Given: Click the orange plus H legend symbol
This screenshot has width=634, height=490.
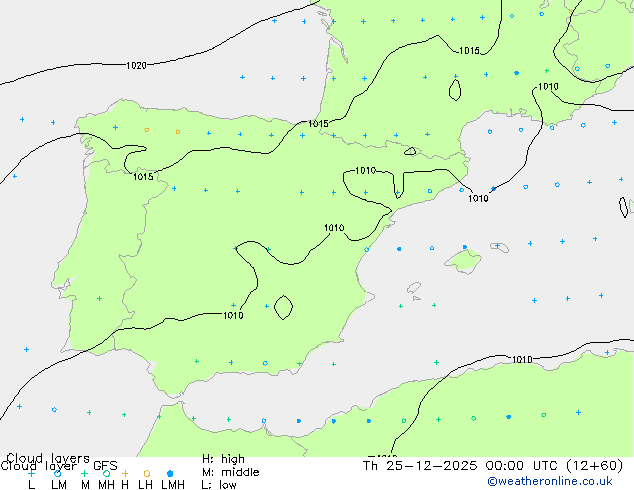Looking at the screenshot, I should coord(125,473).
